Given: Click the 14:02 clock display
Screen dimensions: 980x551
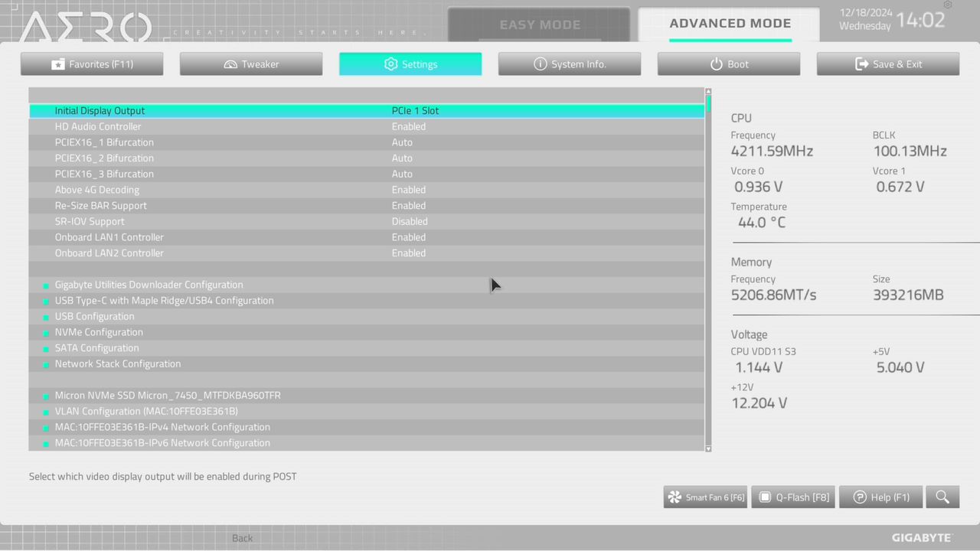Looking at the screenshot, I should click(920, 20).
